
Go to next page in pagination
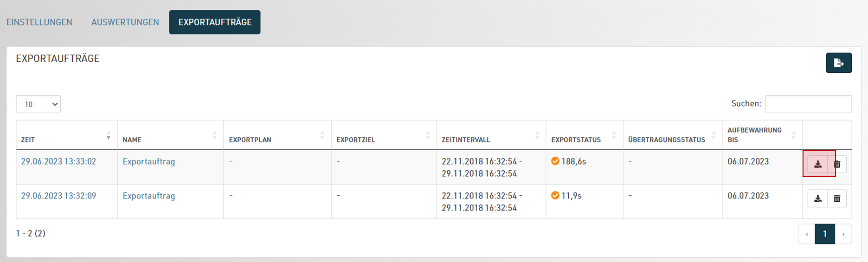click(x=843, y=234)
